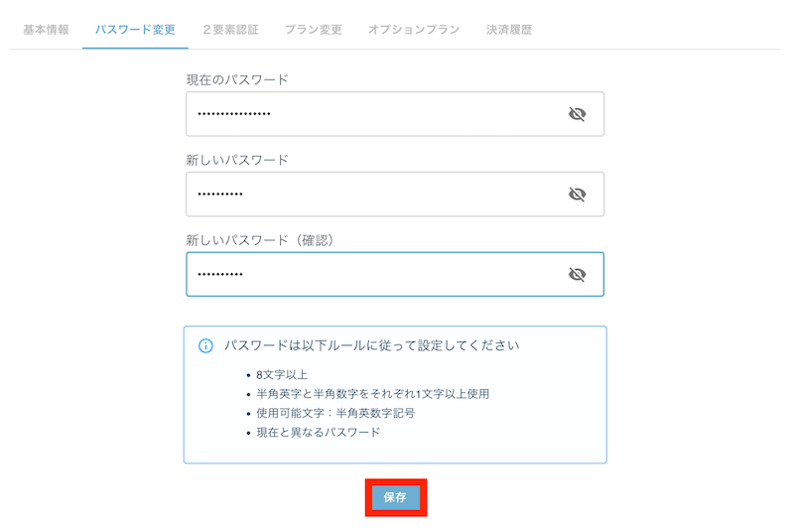
Task: Click the 新しいパスワード（確認） label text
Action: pos(260,240)
